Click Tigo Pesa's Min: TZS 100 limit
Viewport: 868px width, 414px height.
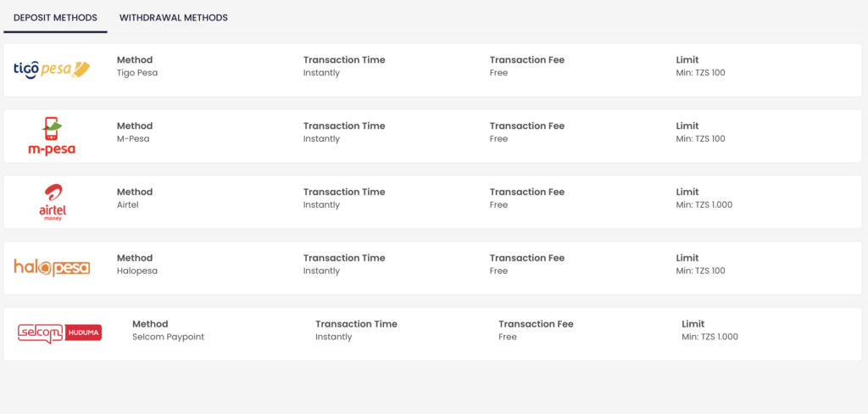700,73
